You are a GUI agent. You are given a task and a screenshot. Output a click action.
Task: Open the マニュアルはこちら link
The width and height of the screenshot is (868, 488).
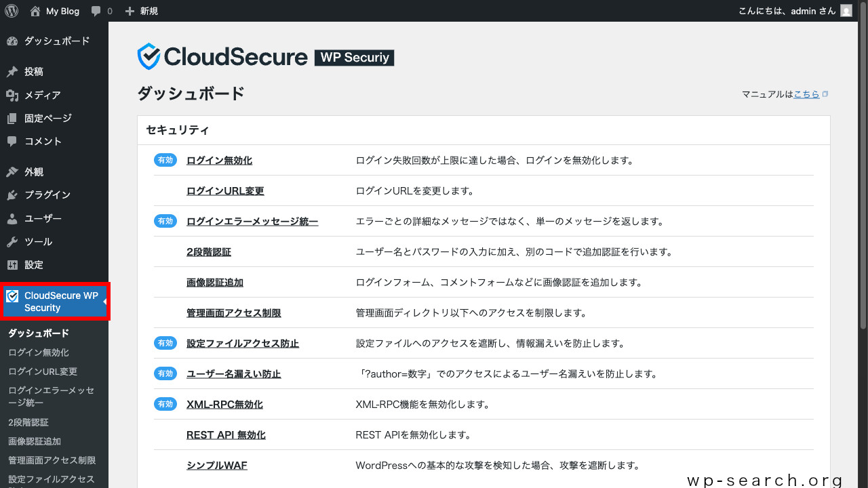807,94
